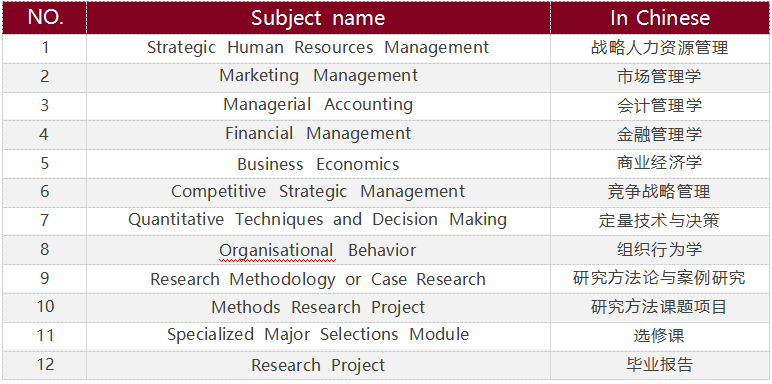Click 'Quantitative Techniques and Decision Making' cell
The height and width of the screenshot is (384, 772).
pyautogui.click(x=318, y=221)
